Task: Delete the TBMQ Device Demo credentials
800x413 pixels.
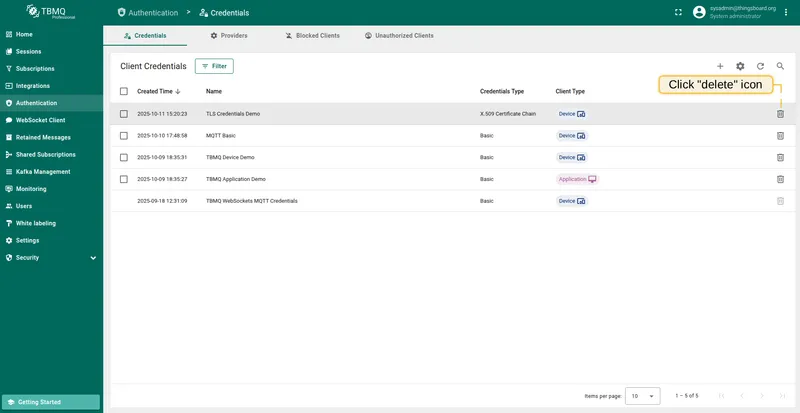Action: click(x=780, y=157)
